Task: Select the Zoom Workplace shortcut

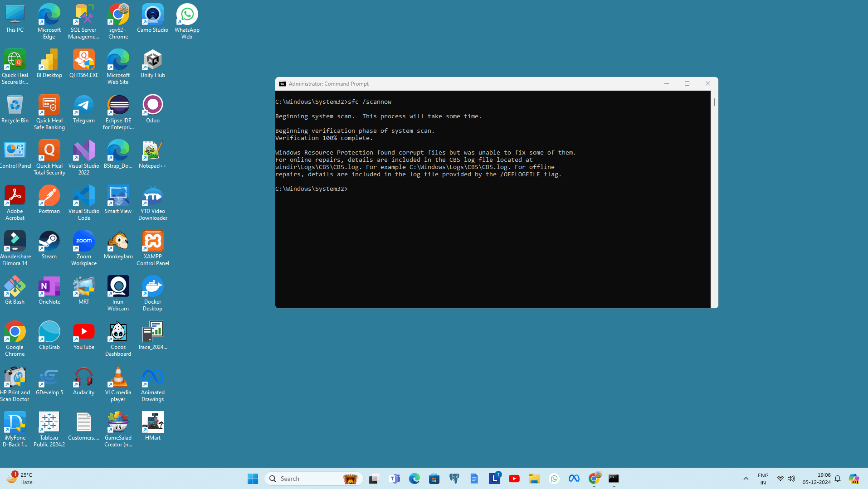Action: [84, 248]
